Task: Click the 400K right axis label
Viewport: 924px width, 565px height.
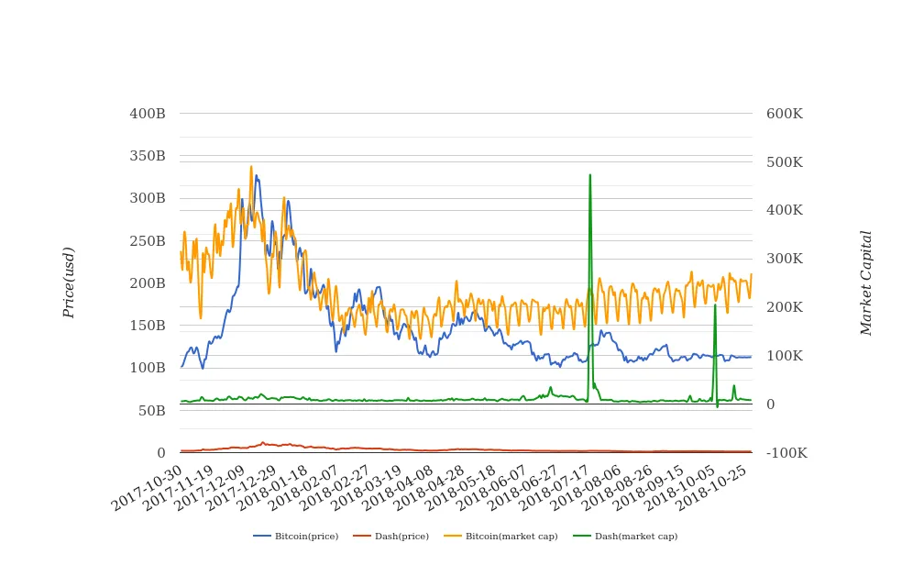Action: click(785, 210)
